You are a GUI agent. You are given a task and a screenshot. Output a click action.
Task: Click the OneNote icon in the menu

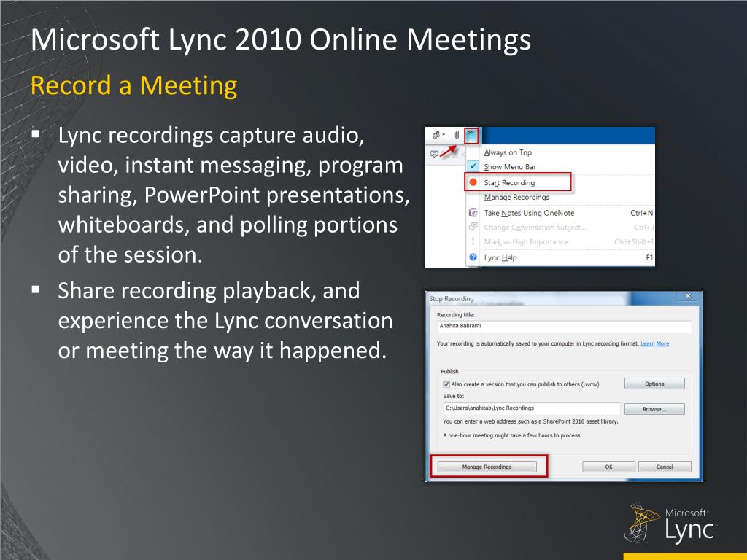(x=473, y=213)
